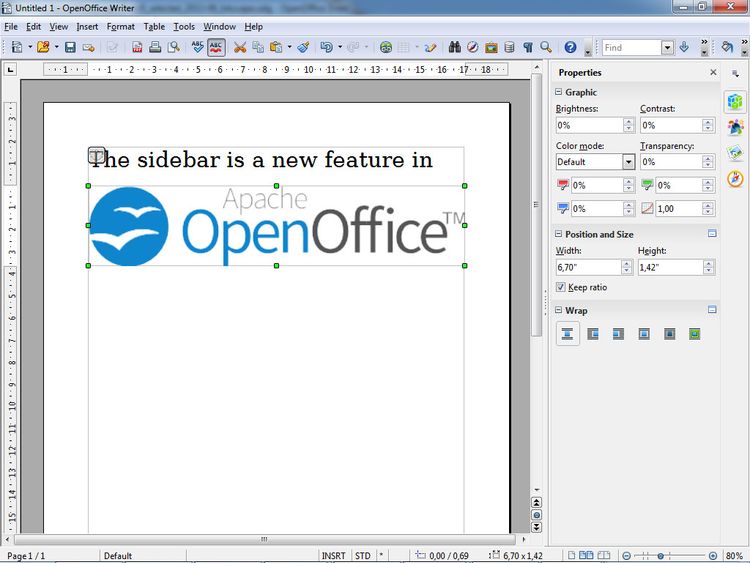Open the Color mode dropdown
This screenshot has width=750, height=563.
pos(629,162)
